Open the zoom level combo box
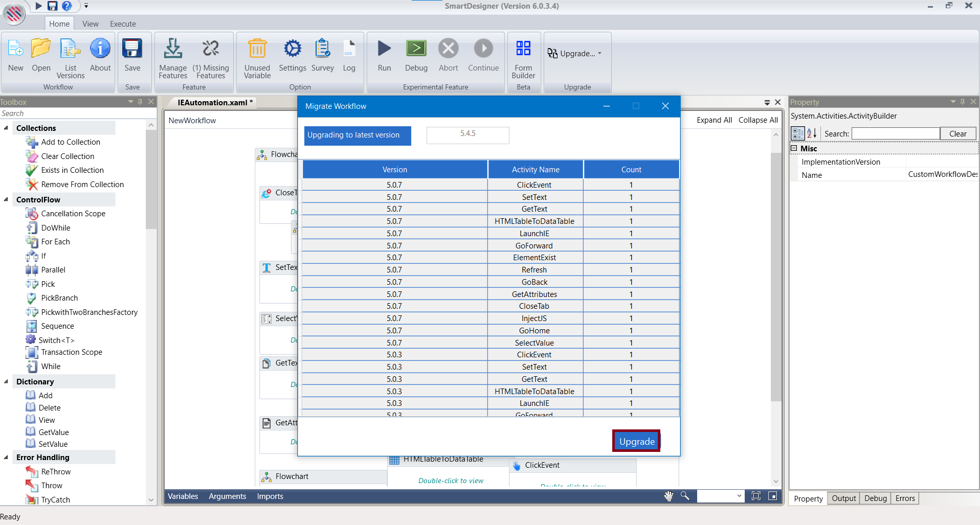Viewport: 980px width, 525px height. (x=739, y=496)
